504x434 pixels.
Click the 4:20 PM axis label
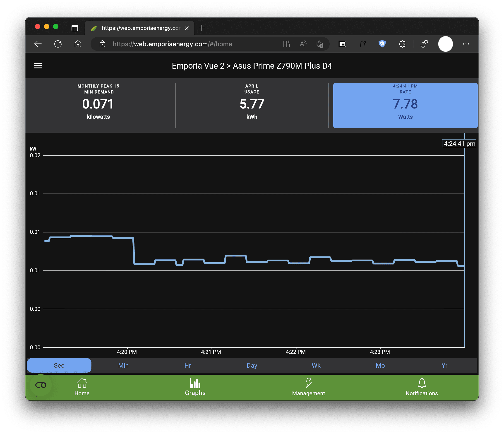point(127,352)
